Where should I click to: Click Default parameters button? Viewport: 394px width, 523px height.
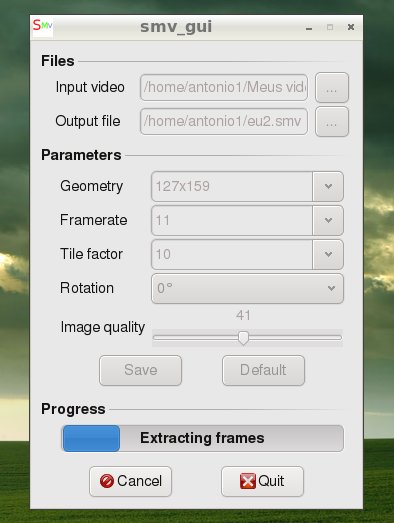tap(264, 370)
